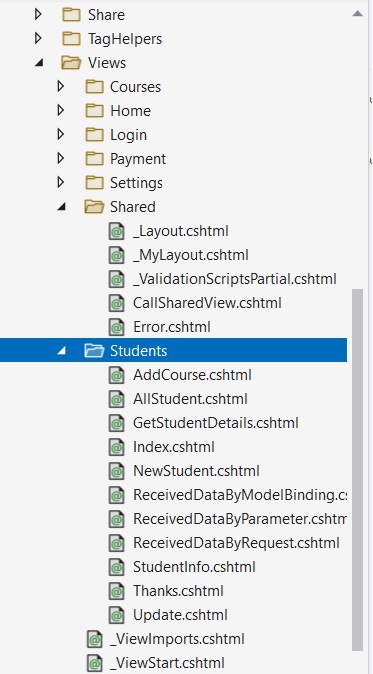Select the Thanks.cshtml file name

(178, 591)
